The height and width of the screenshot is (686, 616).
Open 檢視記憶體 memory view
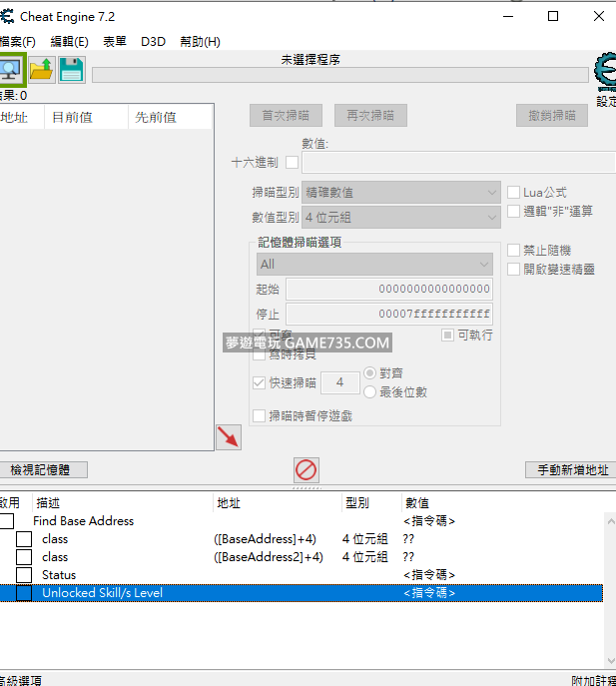click(43, 470)
